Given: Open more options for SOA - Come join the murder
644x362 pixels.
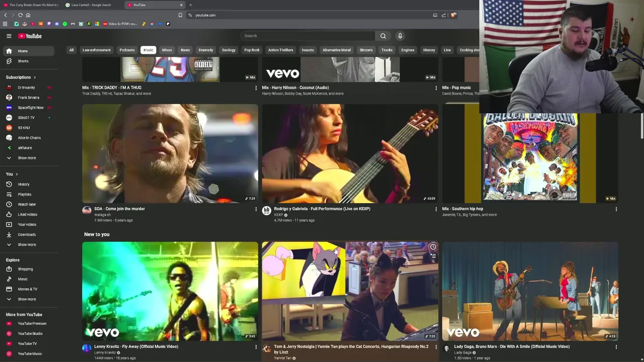Looking at the screenshot, I should pyautogui.click(x=256, y=209).
